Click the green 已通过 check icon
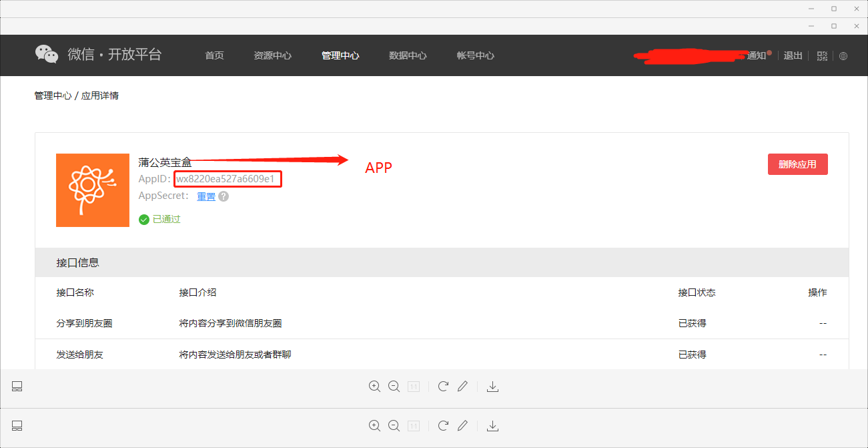This screenshot has width=868, height=448. [x=144, y=219]
